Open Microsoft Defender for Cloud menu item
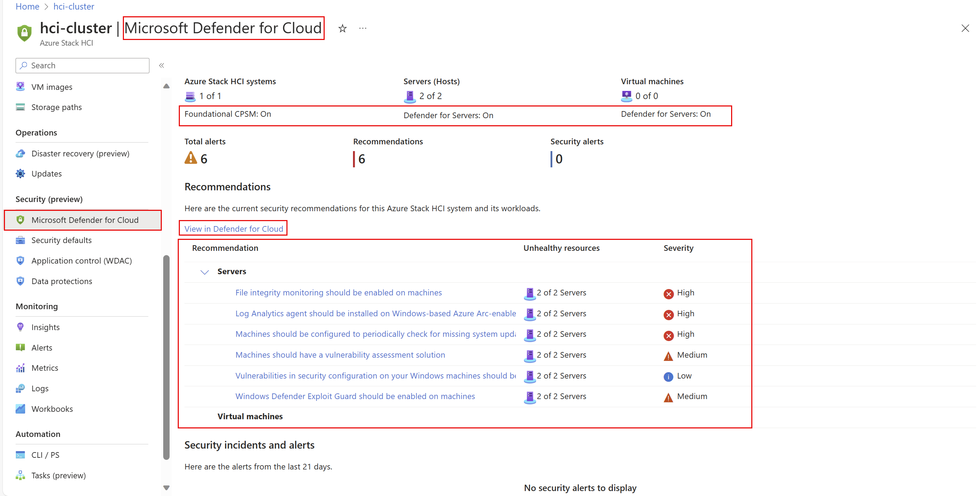The height and width of the screenshot is (496, 980). click(83, 220)
